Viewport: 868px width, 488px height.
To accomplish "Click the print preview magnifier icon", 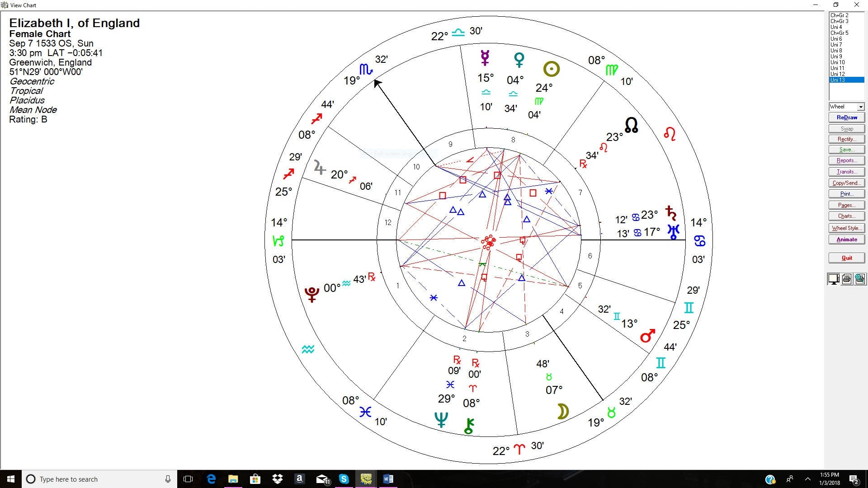I will coord(860,279).
